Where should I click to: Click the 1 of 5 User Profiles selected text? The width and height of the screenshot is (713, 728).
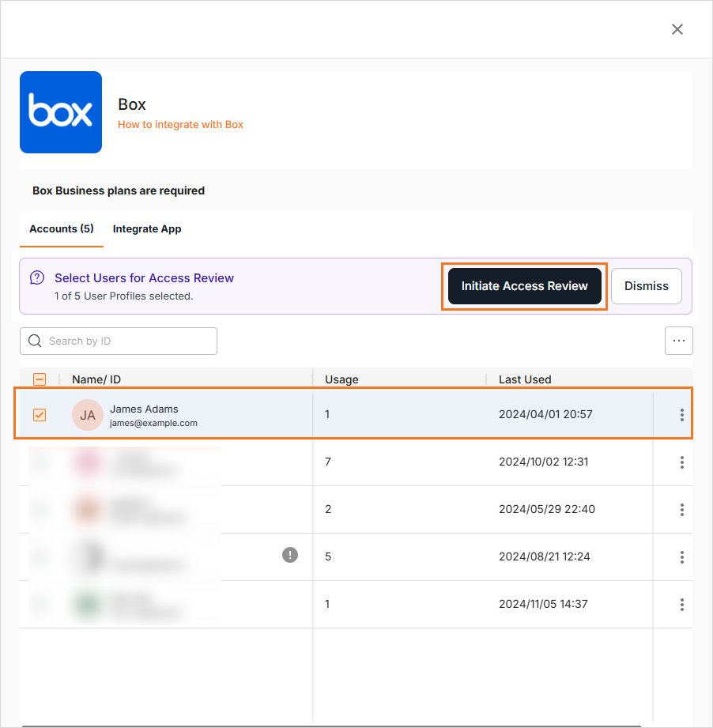[x=123, y=296]
